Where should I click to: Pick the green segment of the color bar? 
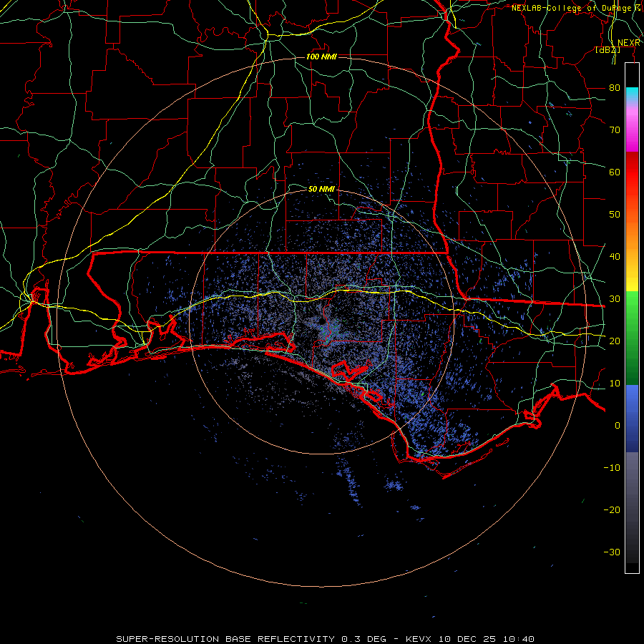click(632, 338)
